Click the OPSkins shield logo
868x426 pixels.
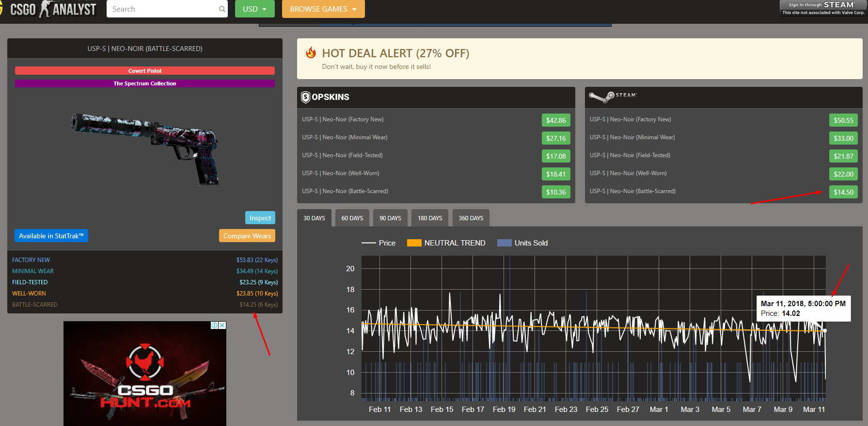[305, 97]
